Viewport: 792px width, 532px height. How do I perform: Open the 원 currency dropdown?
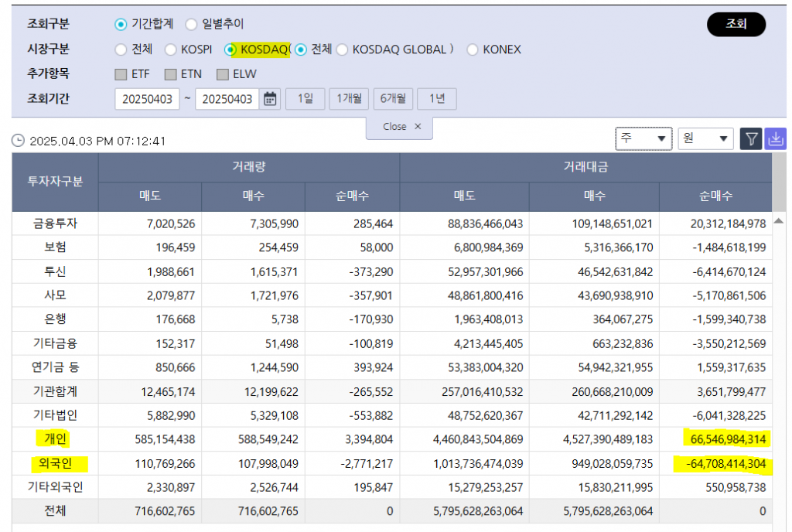pos(705,138)
